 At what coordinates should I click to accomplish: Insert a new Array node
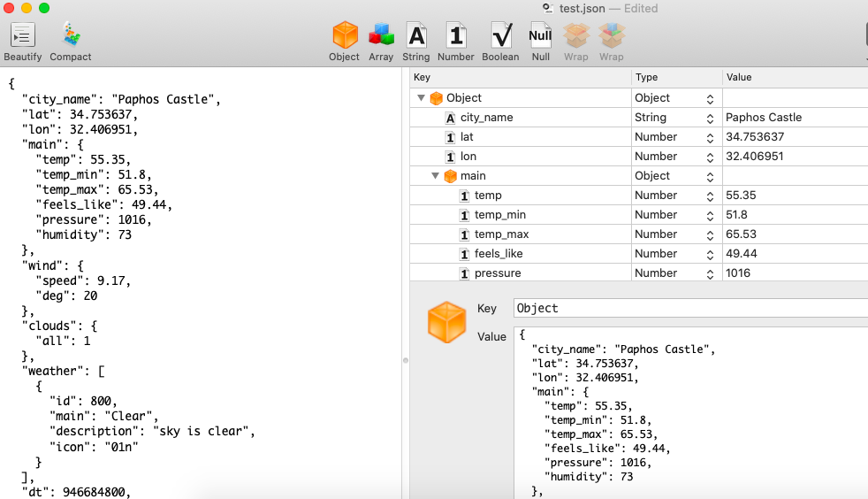click(381, 35)
